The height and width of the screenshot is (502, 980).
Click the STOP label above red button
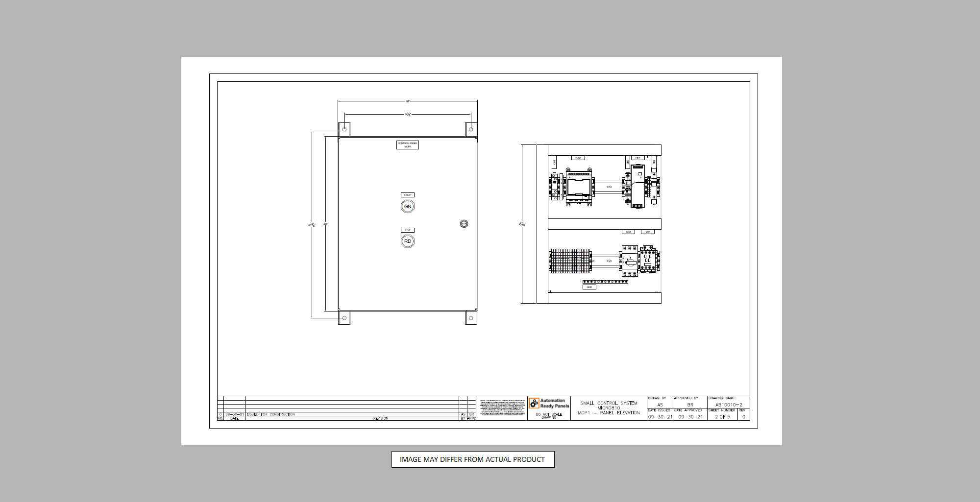click(x=408, y=230)
